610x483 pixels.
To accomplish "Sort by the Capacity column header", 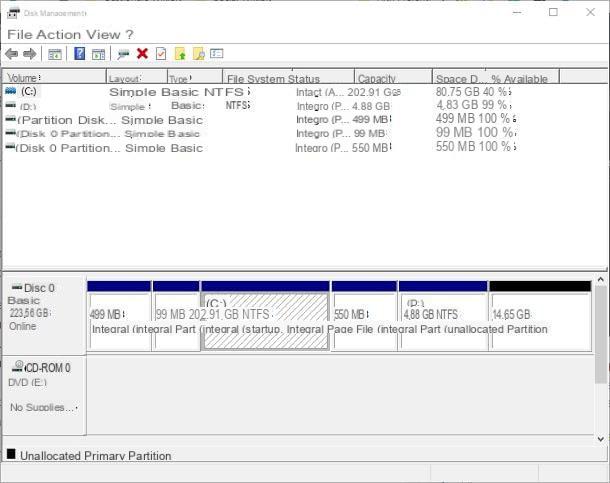I will (x=393, y=78).
